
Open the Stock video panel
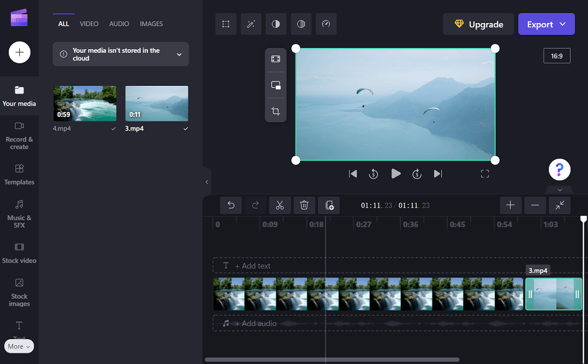pos(19,253)
